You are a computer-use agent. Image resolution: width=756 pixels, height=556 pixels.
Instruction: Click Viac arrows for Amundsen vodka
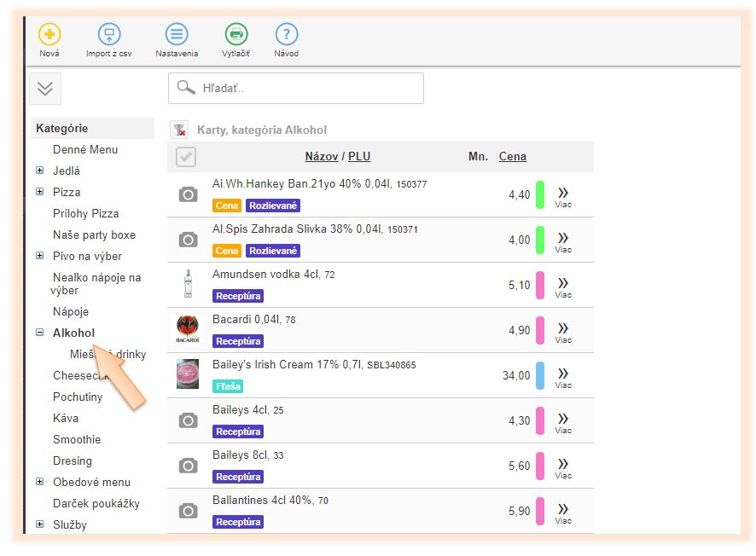[563, 285]
